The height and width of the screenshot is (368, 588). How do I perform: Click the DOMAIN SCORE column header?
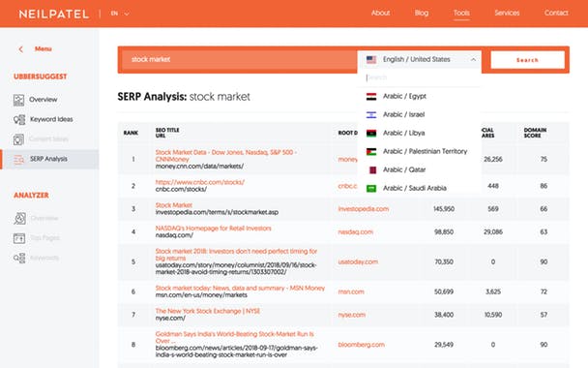tap(535, 133)
